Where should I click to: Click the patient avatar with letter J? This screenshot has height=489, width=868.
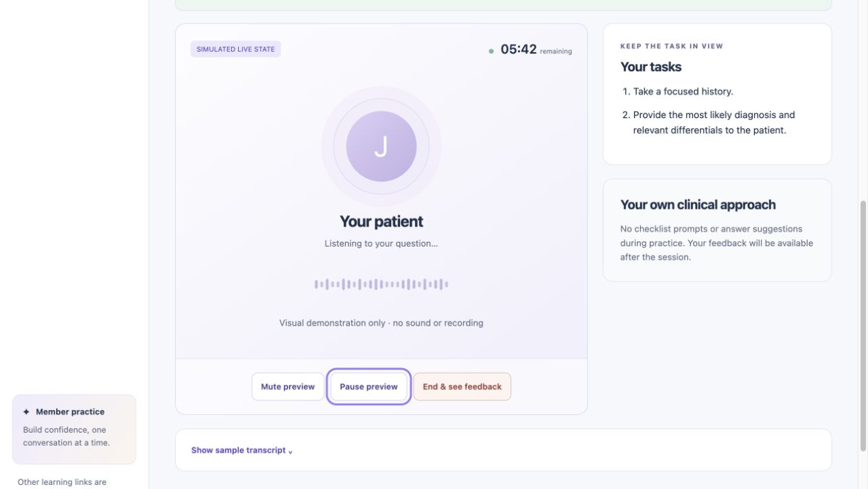coord(381,146)
